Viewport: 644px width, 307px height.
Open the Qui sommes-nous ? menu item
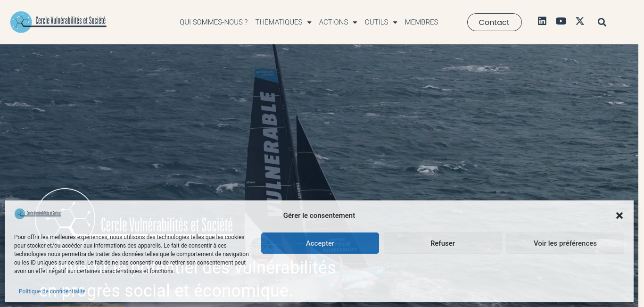[214, 22]
